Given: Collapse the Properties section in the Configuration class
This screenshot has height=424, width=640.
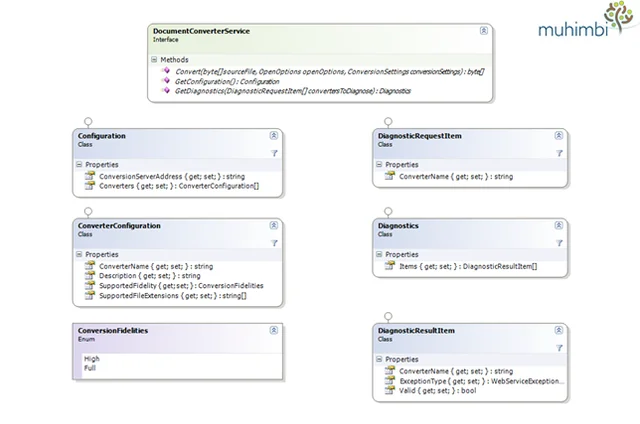Looking at the screenshot, I should 79,164.
